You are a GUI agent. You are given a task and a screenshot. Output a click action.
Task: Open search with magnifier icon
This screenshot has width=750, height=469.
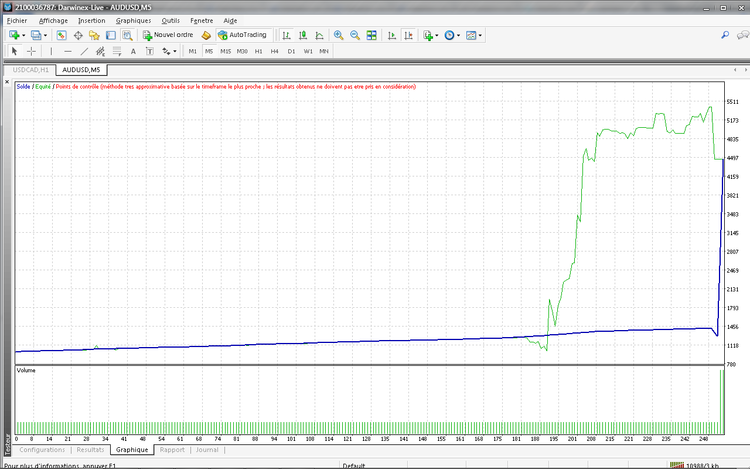tap(725, 35)
